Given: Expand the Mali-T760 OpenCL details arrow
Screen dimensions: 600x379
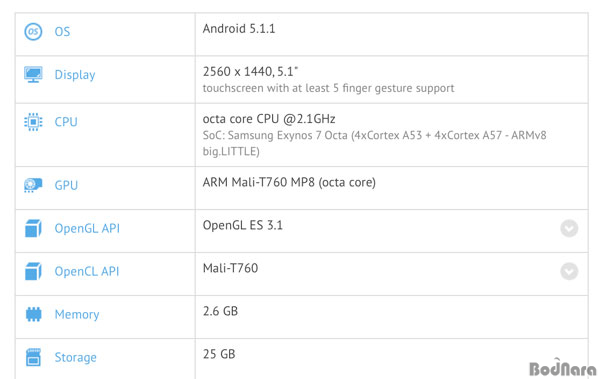Looking at the screenshot, I should click(569, 271).
